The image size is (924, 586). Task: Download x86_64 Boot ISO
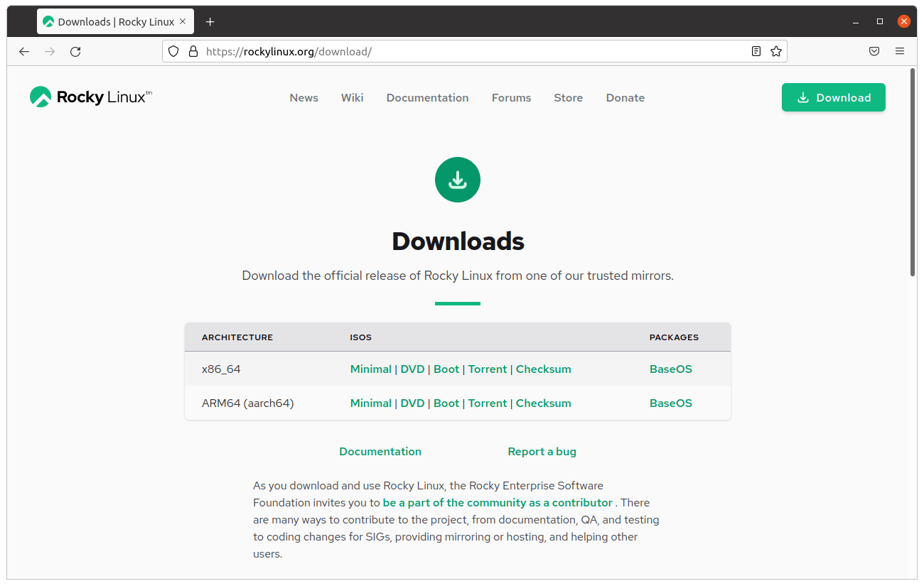(x=446, y=369)
